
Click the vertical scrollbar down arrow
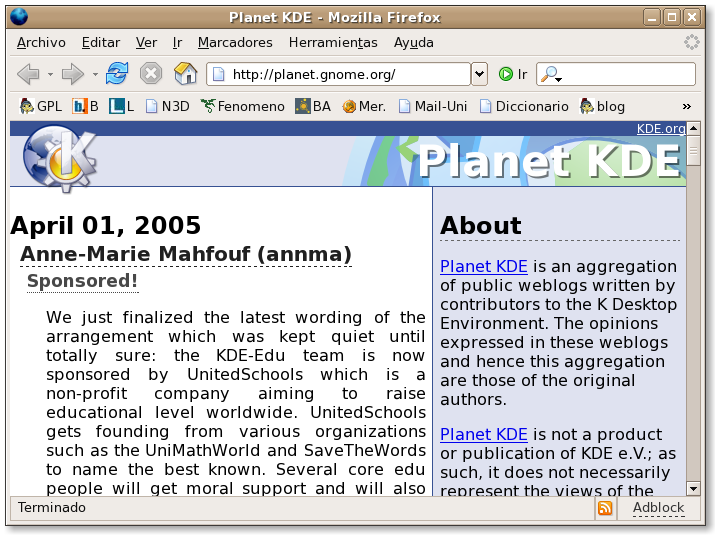pos(694,488)
